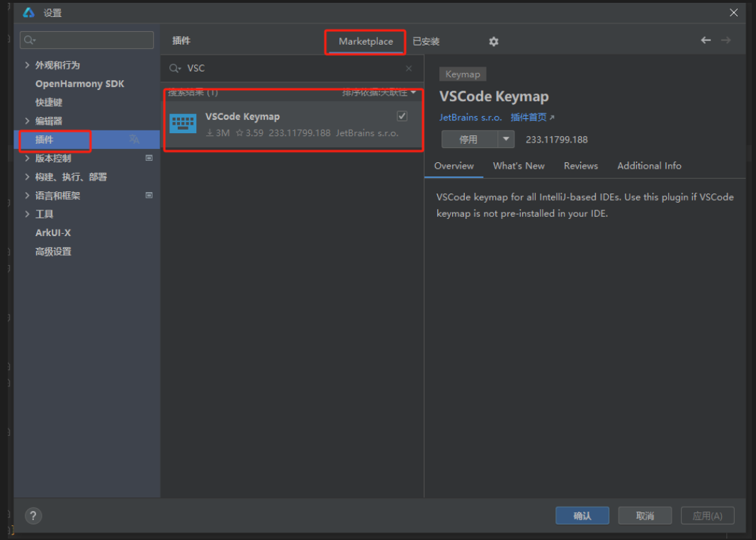
Task: Expand the 版本控制 tree node
Action: (27, 158)
